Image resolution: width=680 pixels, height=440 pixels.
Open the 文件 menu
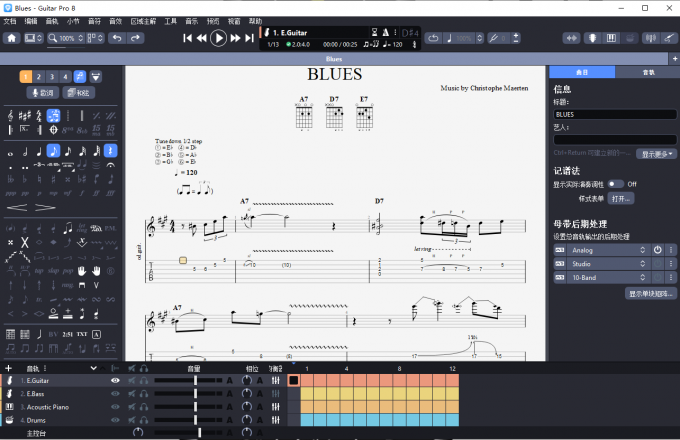(10, 20)
